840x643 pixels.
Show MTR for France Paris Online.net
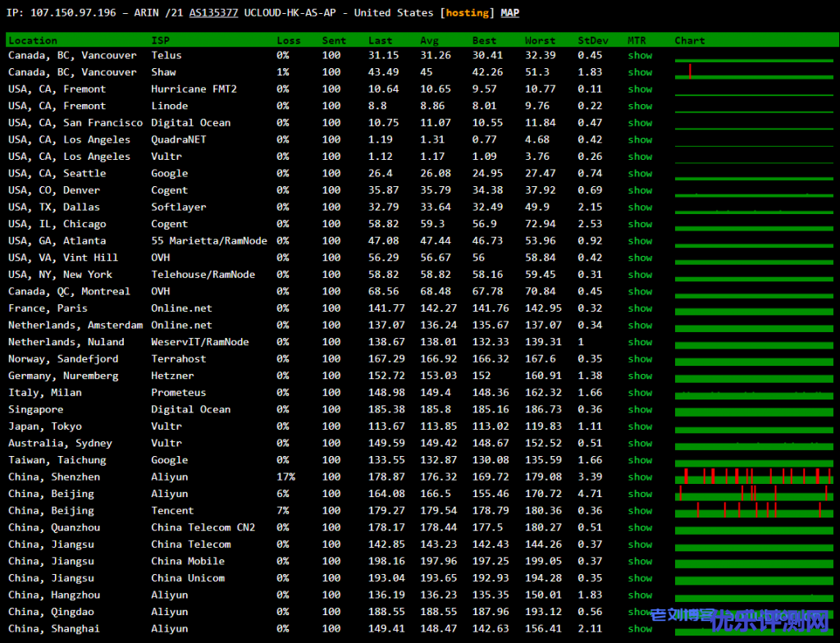click(x=640, y=308)
